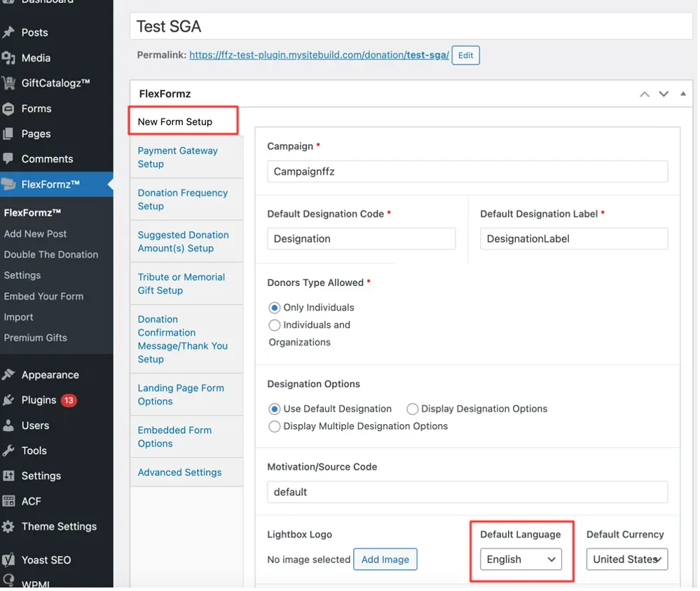The width and height of the screenshot is (700, 591).
Task: Collapse the FlexFormz panel with triangle toggle
Action: (683, 94)
